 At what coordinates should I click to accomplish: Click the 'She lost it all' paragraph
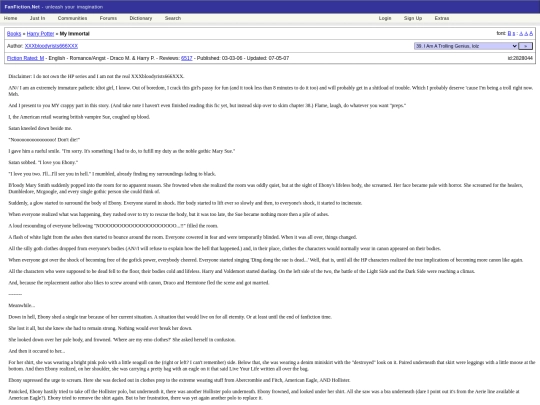(100, 328)
